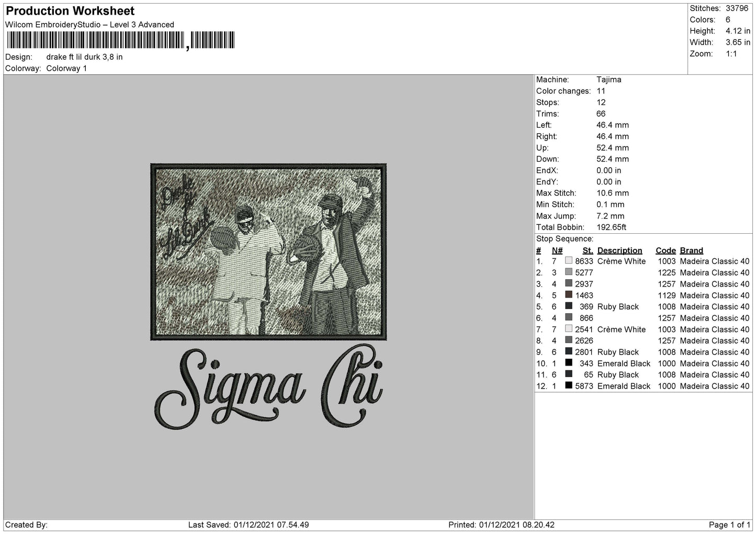Image resolution: width=756 pixels, height=534 pixels.
Task: Select the gray swatch in the 5277-stitch row
Action: 569,272
